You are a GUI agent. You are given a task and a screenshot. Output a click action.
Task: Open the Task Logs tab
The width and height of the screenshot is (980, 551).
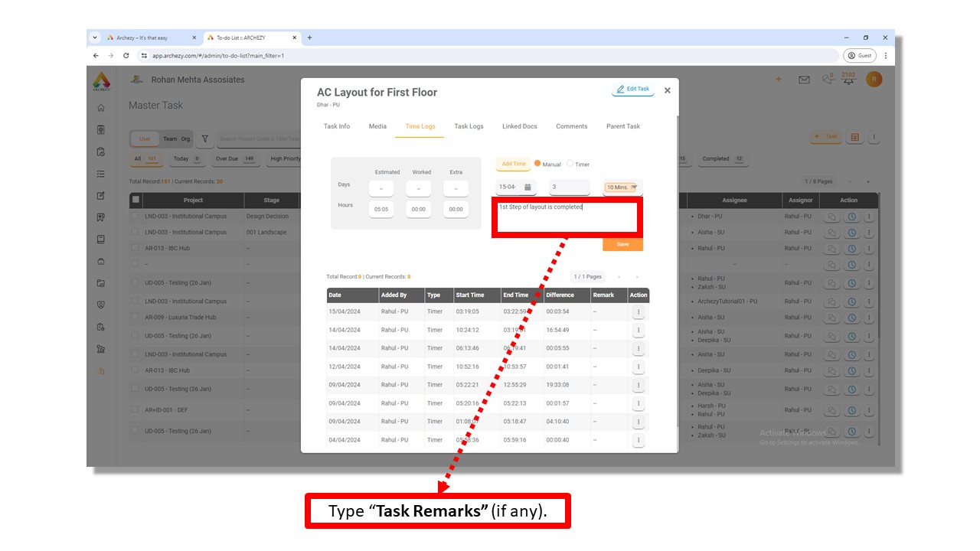point(469,126)
